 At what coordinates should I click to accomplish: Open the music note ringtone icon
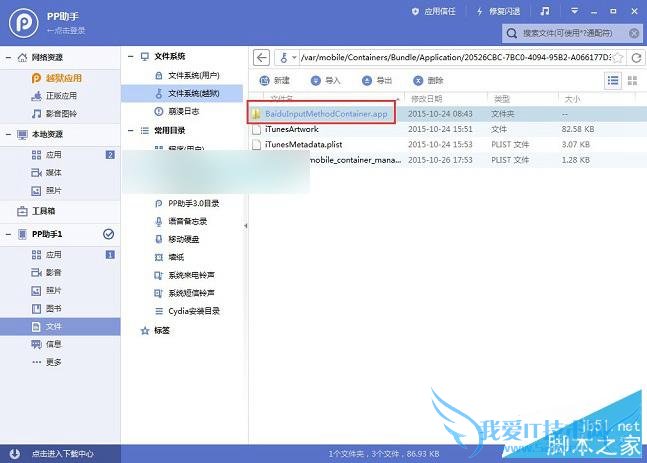tap(545, 11)
